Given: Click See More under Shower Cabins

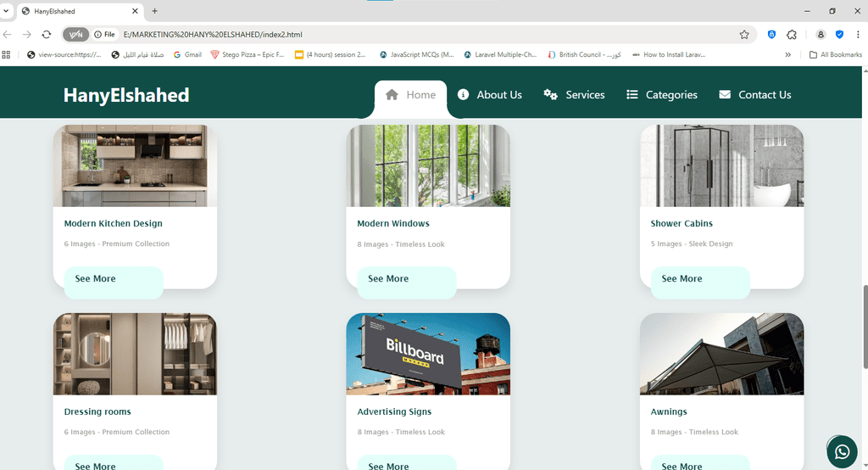Looking at the screenshot, I should click(x=682, y=279).
